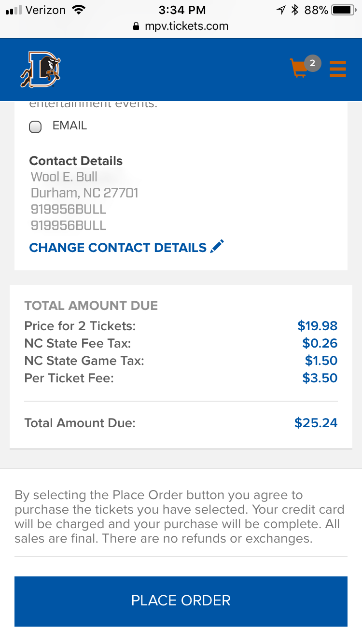
Task: Click the Wool E. Bull contact name
Action: point(64,177)
